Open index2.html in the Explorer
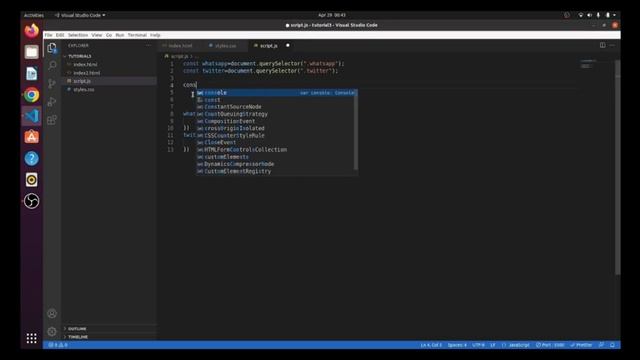 point(87,73)
